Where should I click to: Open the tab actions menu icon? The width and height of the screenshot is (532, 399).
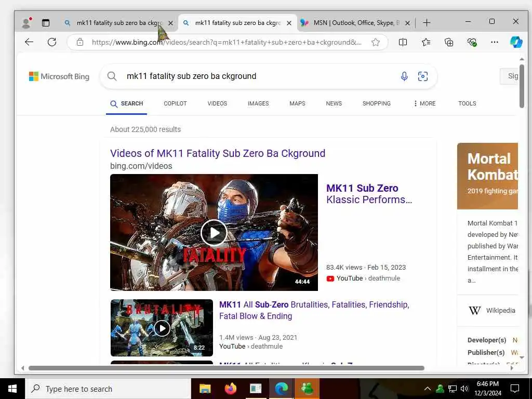pyautogui.click(x=46, y=23)
